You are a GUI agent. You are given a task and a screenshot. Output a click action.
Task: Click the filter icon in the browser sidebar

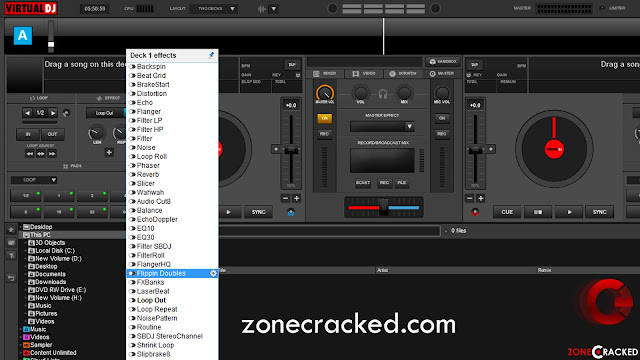pos(11,256)
